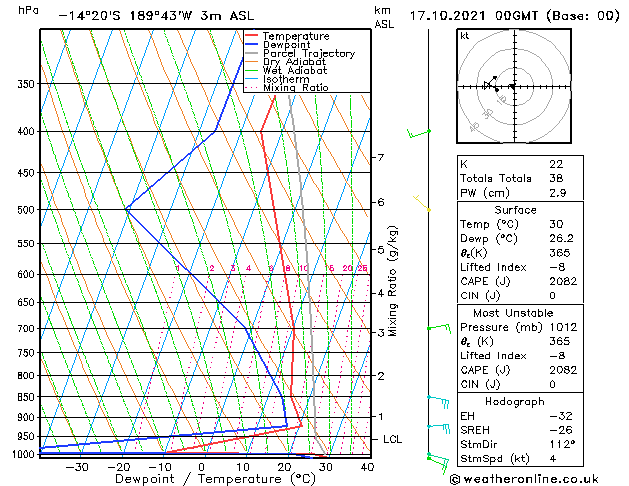Screen dimensions: 629x486
Task: Click the Surface section heading
Action: click(515, 210)
